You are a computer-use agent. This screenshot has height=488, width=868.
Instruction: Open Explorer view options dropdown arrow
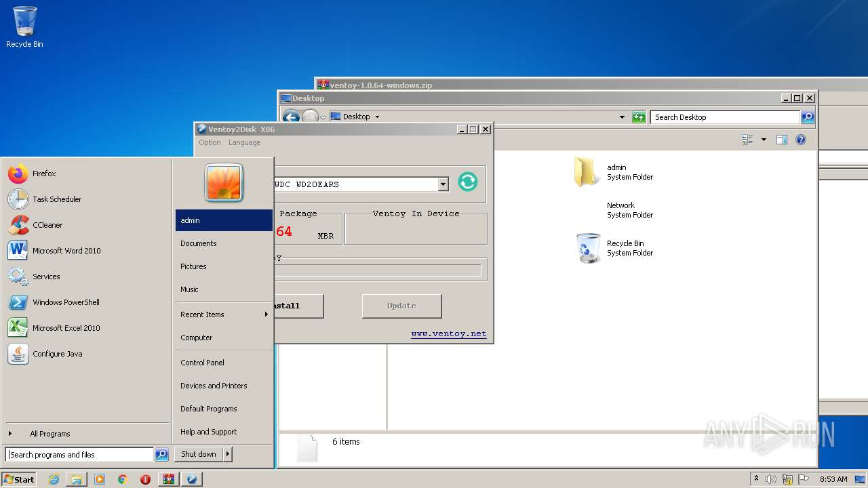pos(764,140)
